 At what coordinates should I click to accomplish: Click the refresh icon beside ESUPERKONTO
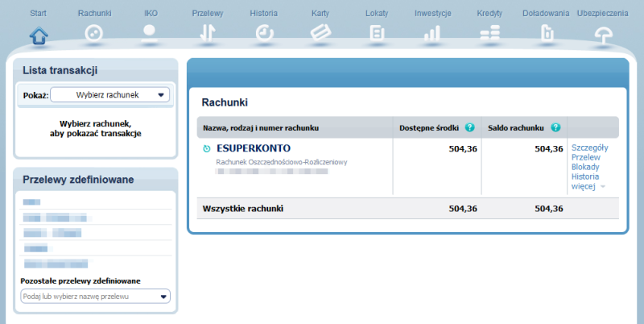coord(207,149)
